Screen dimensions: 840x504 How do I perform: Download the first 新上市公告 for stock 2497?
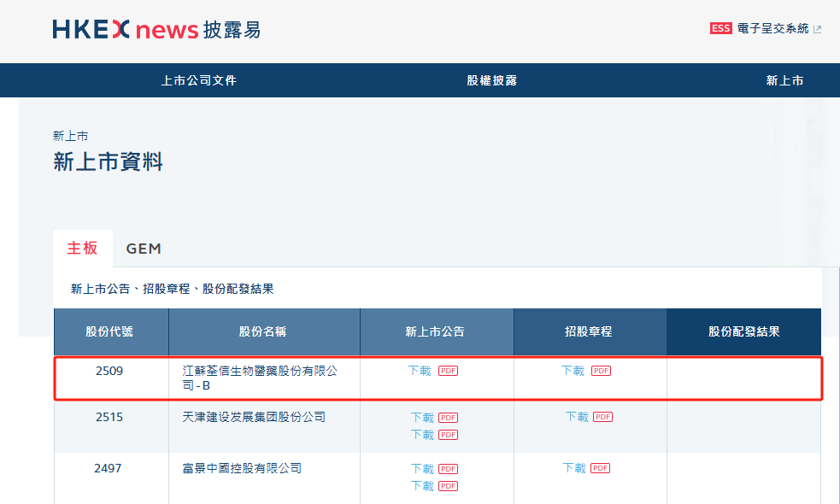(422, 469)
